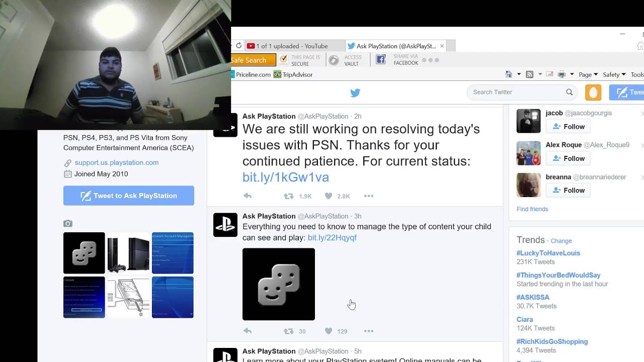Click the Twitter bird logo
The width and height of the screenshot is (644, 362).
coord(355,93)
